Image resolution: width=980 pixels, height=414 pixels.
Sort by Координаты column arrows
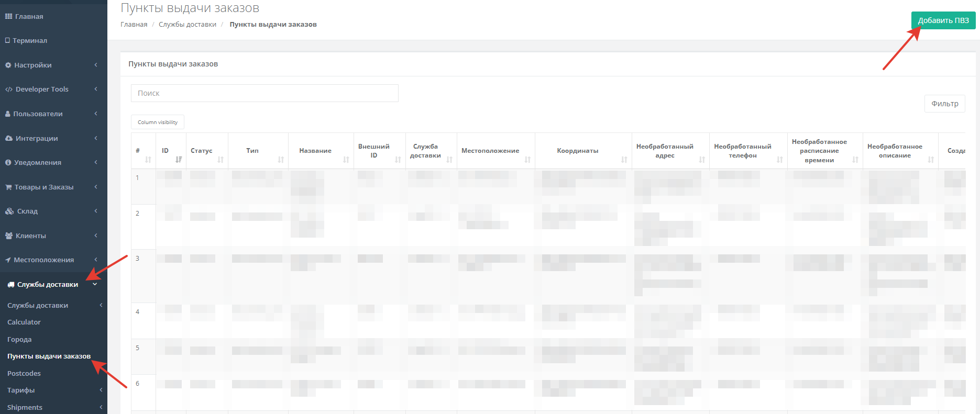pyautogui.click(x=624, y=160)
